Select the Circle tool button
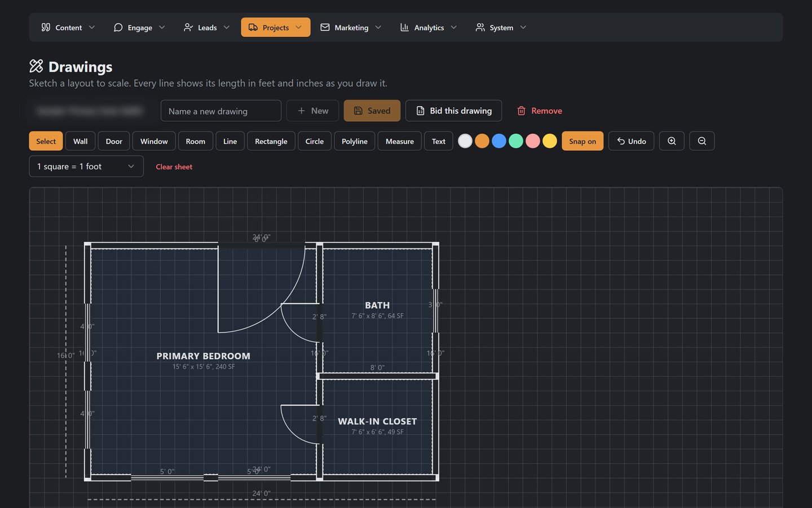Image resolution: width=812 pixels, height=508 pixels. click(x=315, y=141)
